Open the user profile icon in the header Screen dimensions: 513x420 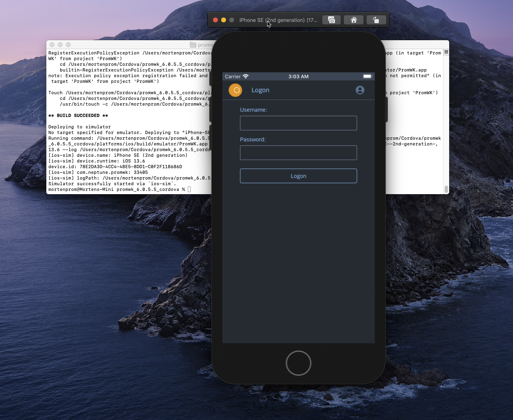click(x=360, y=90)
